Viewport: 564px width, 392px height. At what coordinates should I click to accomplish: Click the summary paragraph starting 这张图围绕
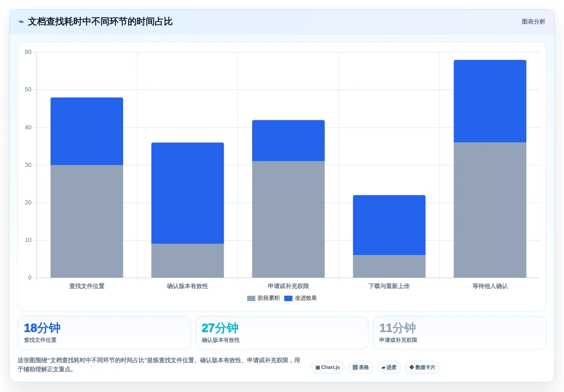pos(159,365)
